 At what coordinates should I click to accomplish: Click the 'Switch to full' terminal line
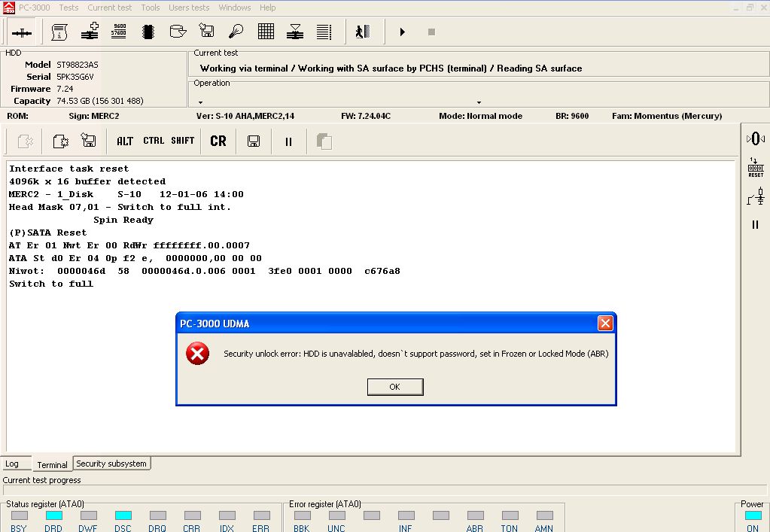tap(51, 284)
